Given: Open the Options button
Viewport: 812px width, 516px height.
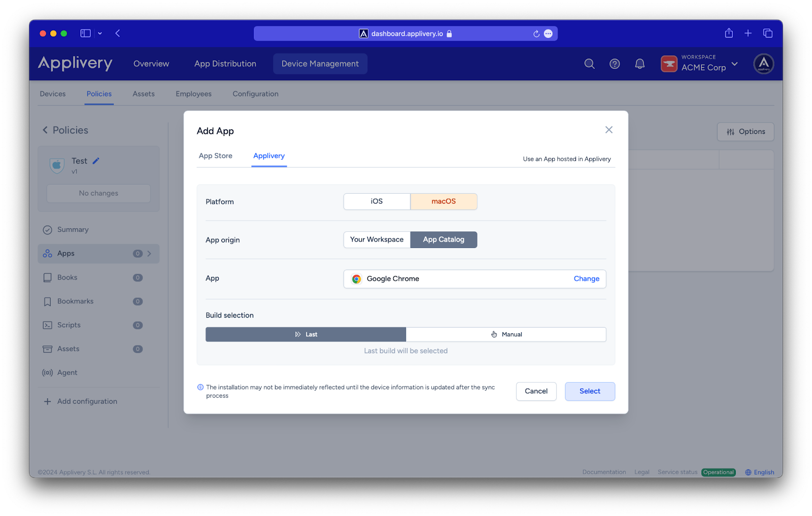Looking at the screenshot, I should point(745,132).
